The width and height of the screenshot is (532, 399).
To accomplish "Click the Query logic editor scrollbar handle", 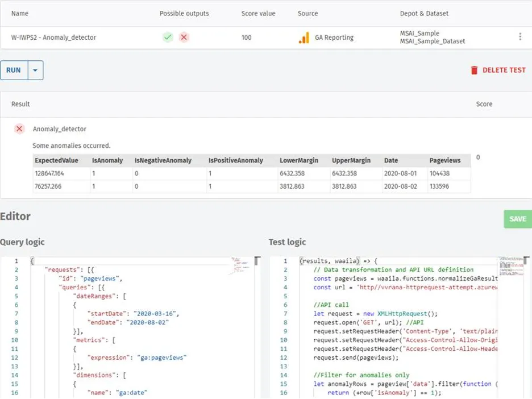I will tap(257, 260).
